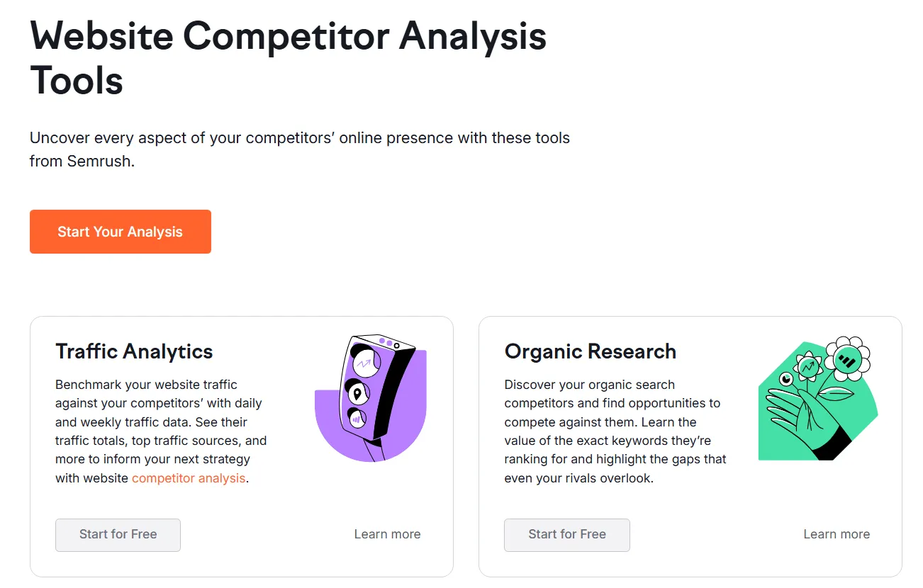923x588 pixels.
Task: Follow the orange competitor analysis link
Action: click(x=189, y=478)
